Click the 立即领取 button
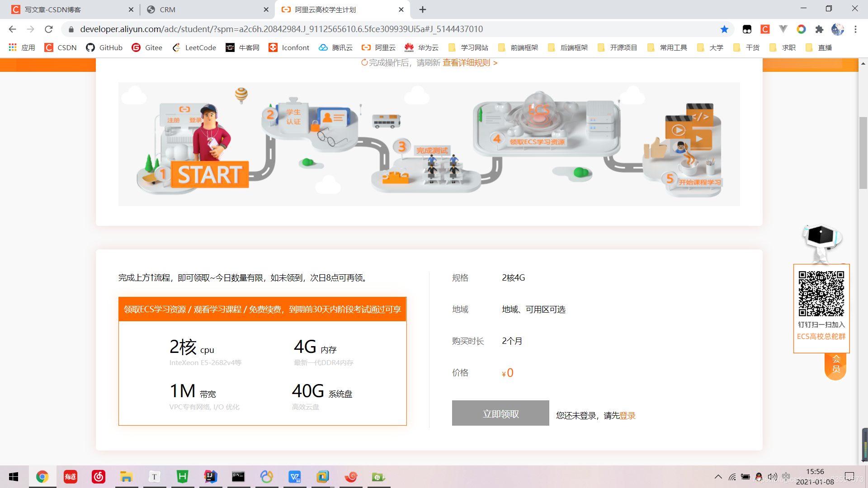The image size is (868, 488). pos(500,413)
